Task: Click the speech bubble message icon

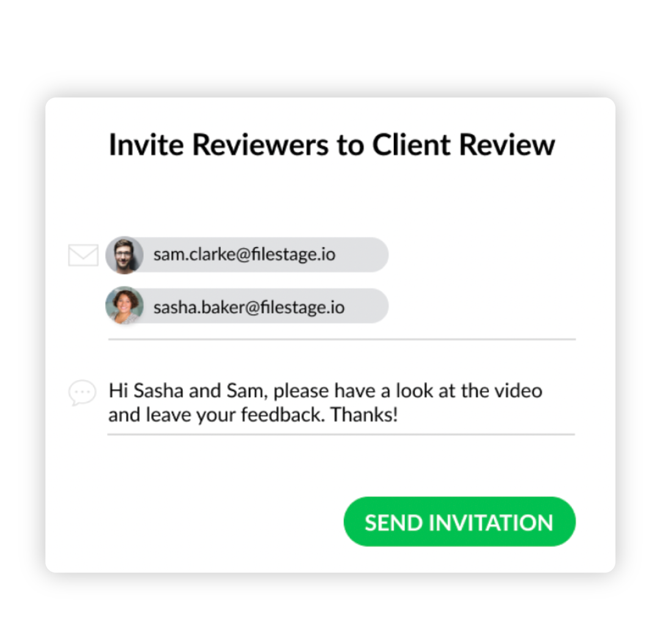Action: click(82, 392)
